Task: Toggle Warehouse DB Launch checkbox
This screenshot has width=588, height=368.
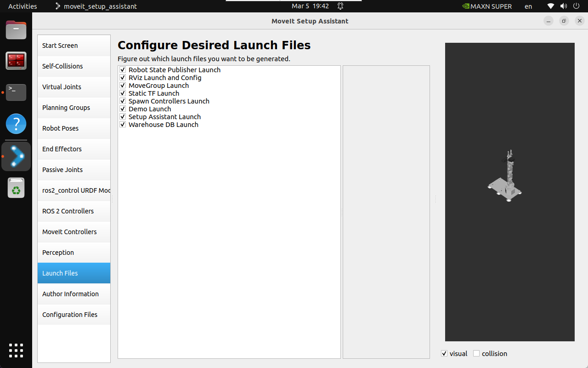Action: click(123, 125)
